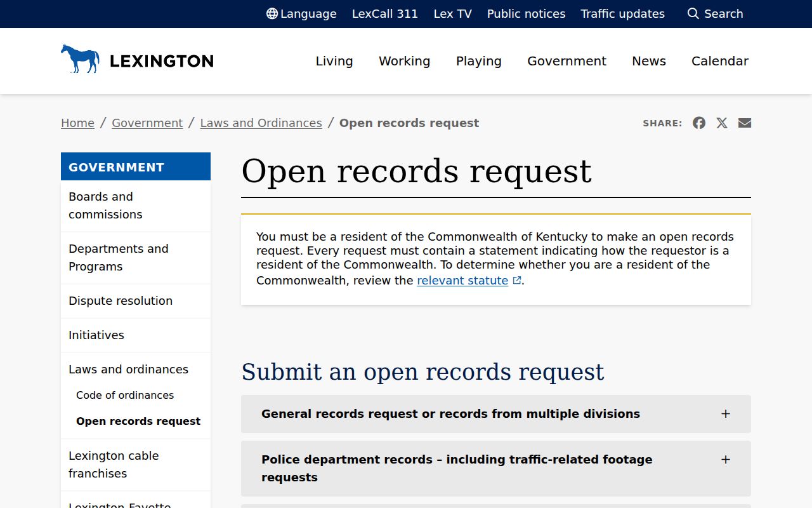
Task: Open Departments and Programs sidebar item
Action: point(136,258)
